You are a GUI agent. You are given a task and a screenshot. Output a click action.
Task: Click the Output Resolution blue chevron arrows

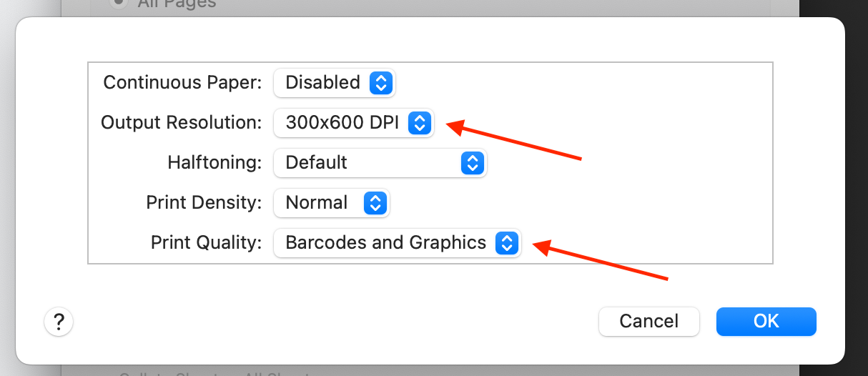[419, 123]
